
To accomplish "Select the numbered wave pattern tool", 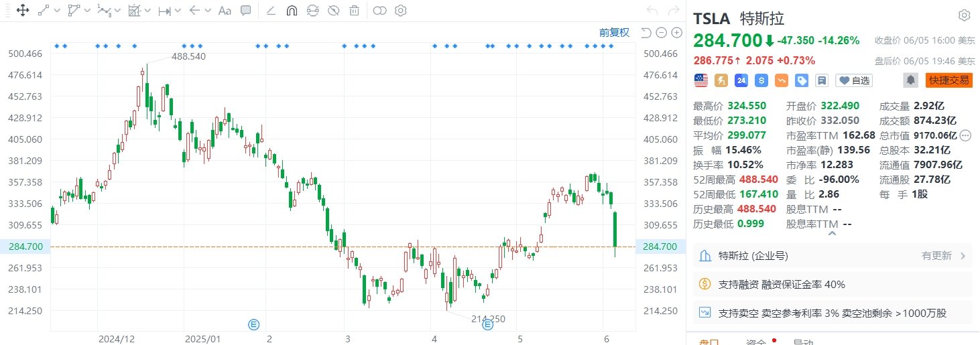I will (x=103, y=11).
